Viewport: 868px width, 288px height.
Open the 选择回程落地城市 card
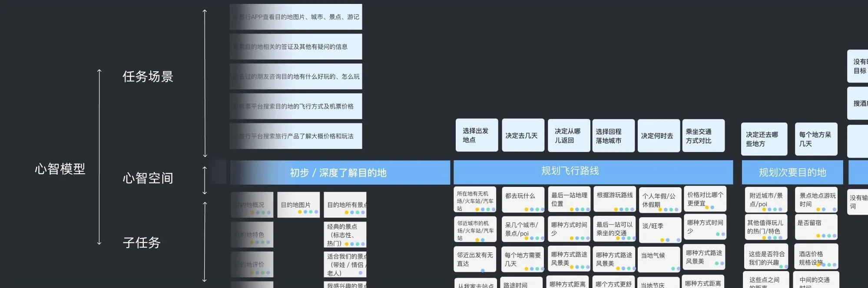pos(613,136)
